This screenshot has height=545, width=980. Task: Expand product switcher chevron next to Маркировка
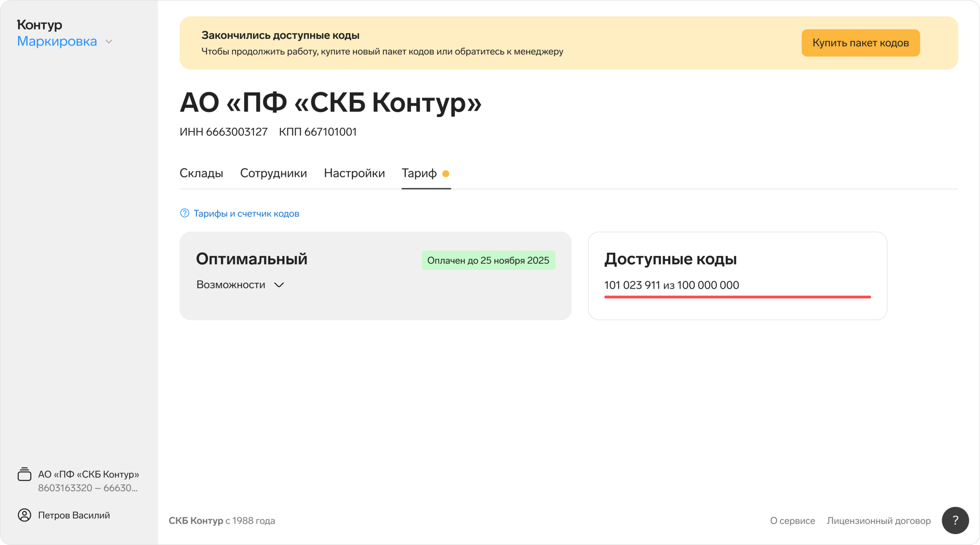point(109,42)
